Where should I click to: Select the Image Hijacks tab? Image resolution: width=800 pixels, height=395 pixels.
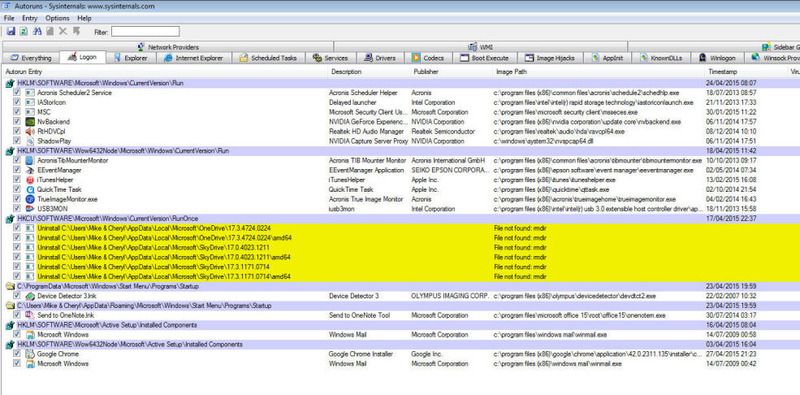pos(550,58)
